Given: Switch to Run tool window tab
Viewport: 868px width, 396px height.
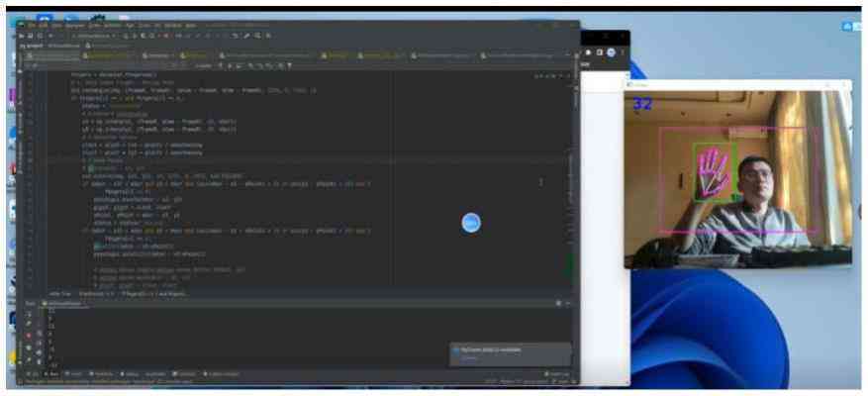Looking at the screenshot, I should click(50, 374).
